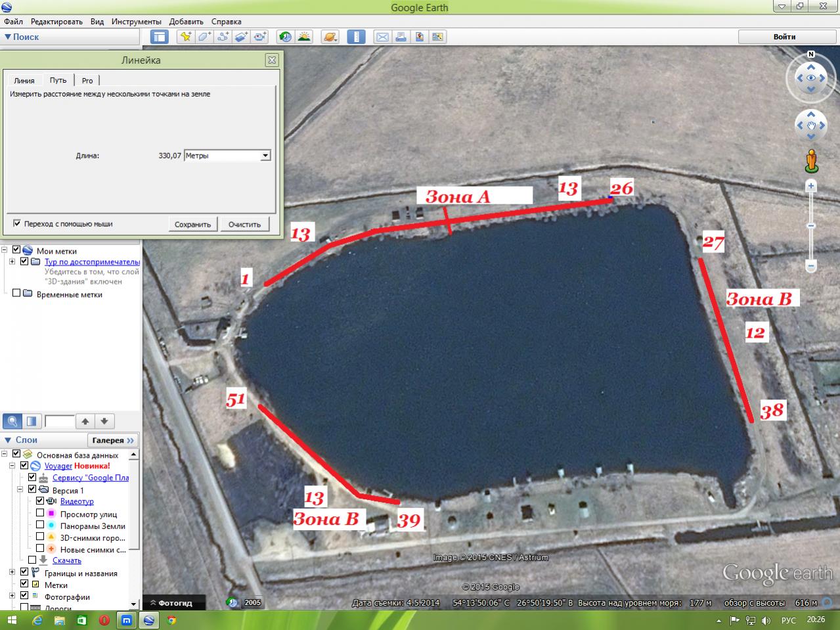Click the Сохранить button in ruler dialog
The height and width of the screenshot is (630, 840).
[x=192, y=224]
